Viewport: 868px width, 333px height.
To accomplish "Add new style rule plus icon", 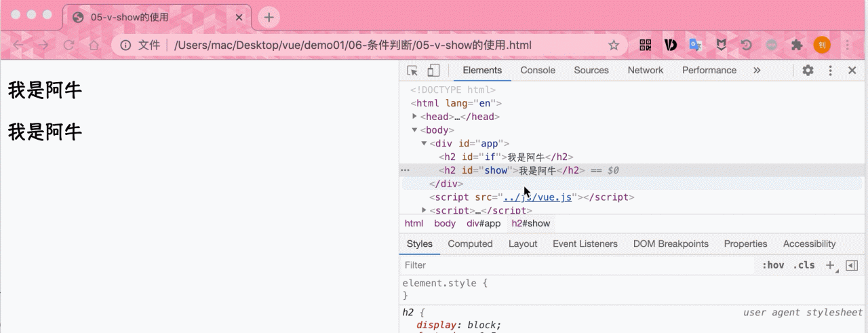I will (x=830, y=265).
